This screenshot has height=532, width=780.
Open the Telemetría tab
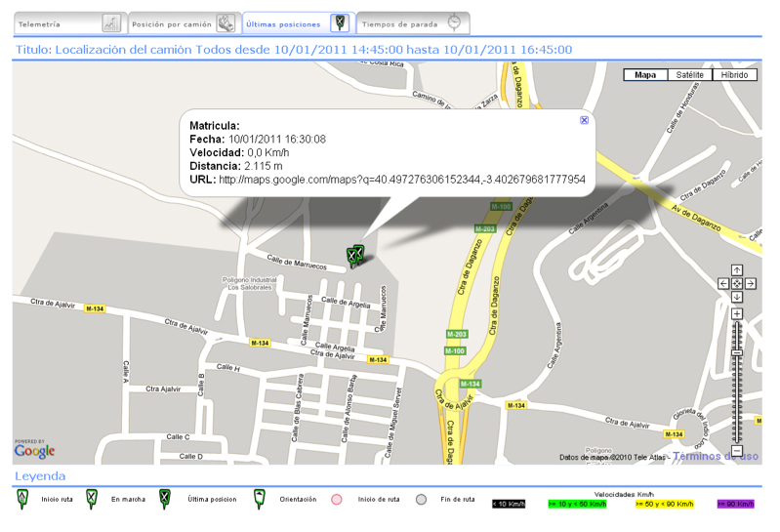pyautogui.click(x=70, y=23)
